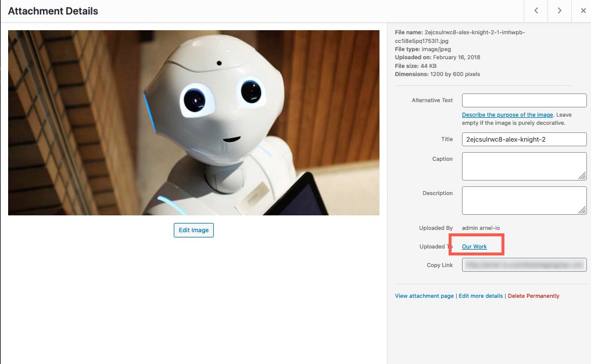The width and height of the screenshot is (591, 364).
Task: Click into the Title input field
Action: pyautogui.click(x=524, y=139)
